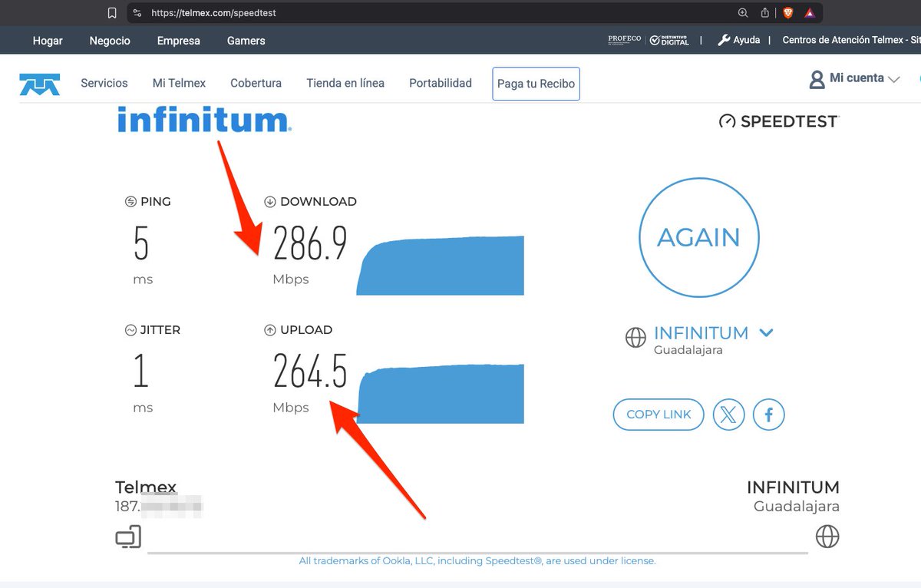Open the Portabilidad menu item

tap(441, 83)
